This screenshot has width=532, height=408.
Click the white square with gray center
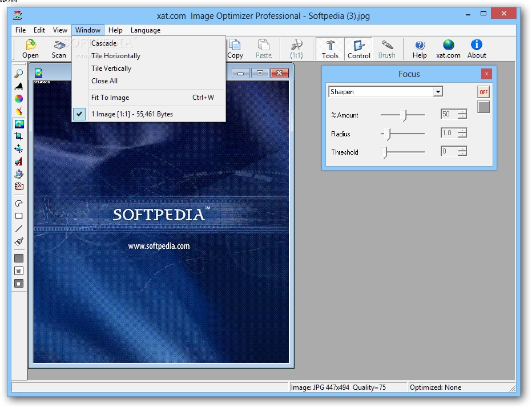19,271
